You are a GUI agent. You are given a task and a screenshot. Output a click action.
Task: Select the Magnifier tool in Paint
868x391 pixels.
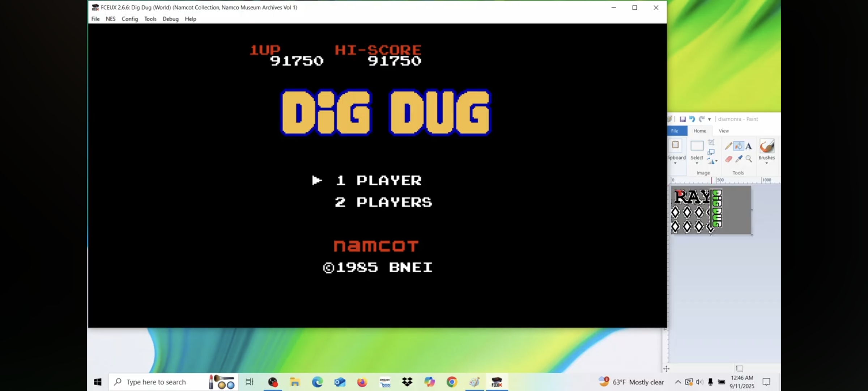pos(749,159)
